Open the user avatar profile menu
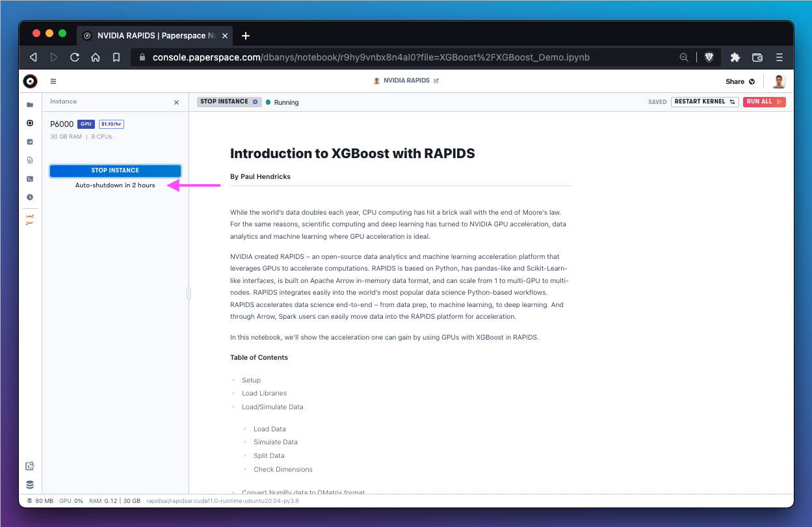 [x=779, y=81]
